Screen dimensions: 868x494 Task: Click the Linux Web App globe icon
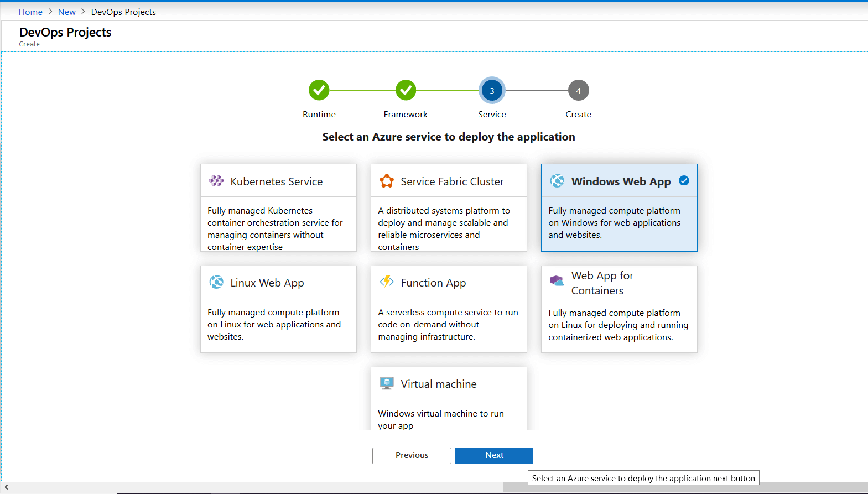216,282
